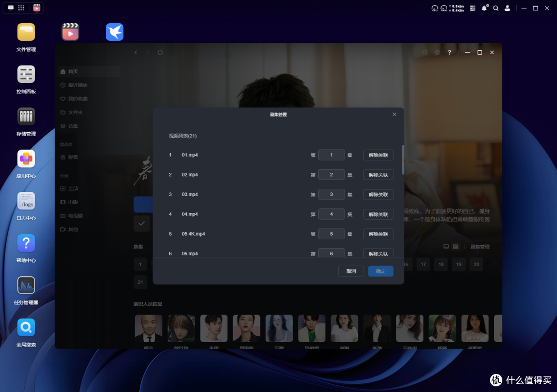Image resolution: width=557 pixels, height=392 pixels.
Task: Unlink 04.mp4 with 解除关联
Action: (x=379, y=214)
